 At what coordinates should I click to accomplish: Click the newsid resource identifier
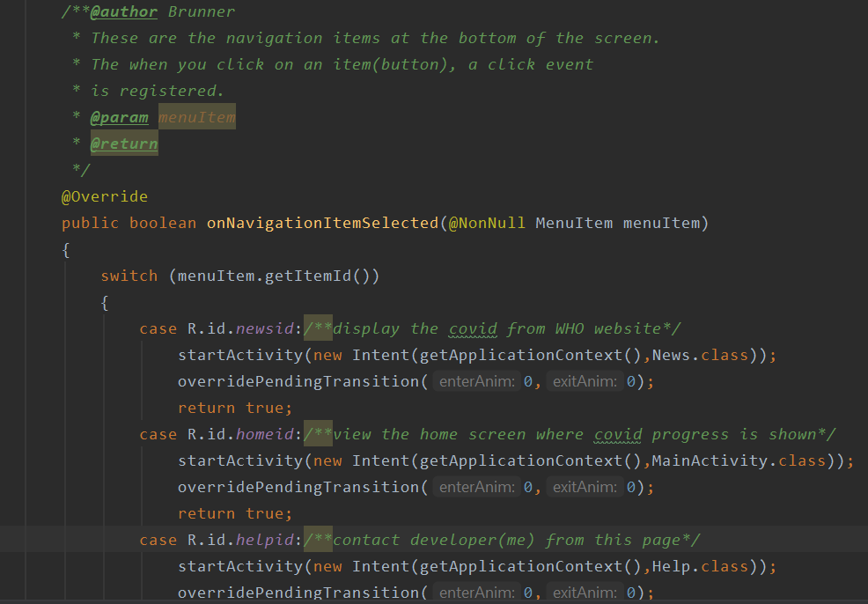pyautogui.click(x=265, y=328)
